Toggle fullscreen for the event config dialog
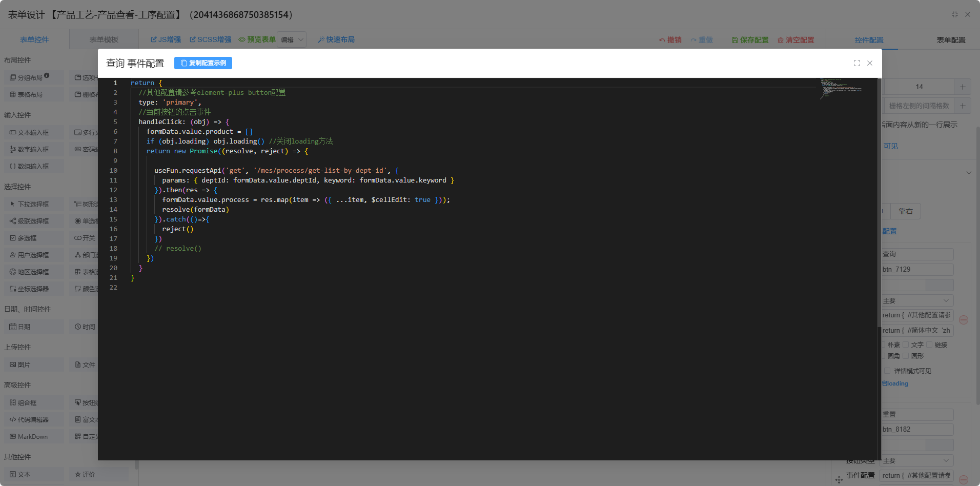 856,63
